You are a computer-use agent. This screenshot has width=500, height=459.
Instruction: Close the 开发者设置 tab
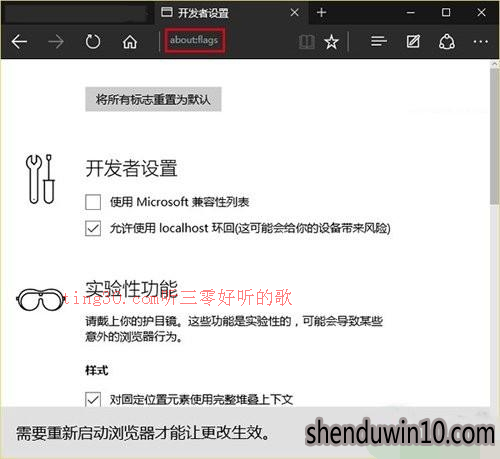pos(294,13)
